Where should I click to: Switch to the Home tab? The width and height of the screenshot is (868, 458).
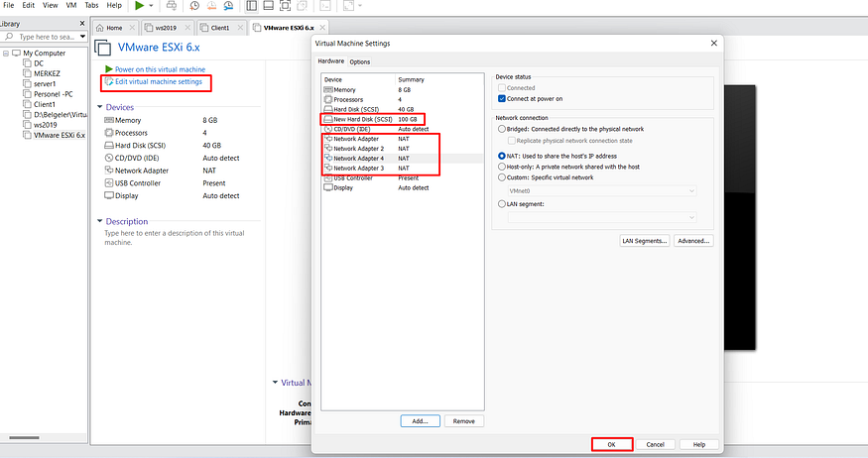coord(114,28)
